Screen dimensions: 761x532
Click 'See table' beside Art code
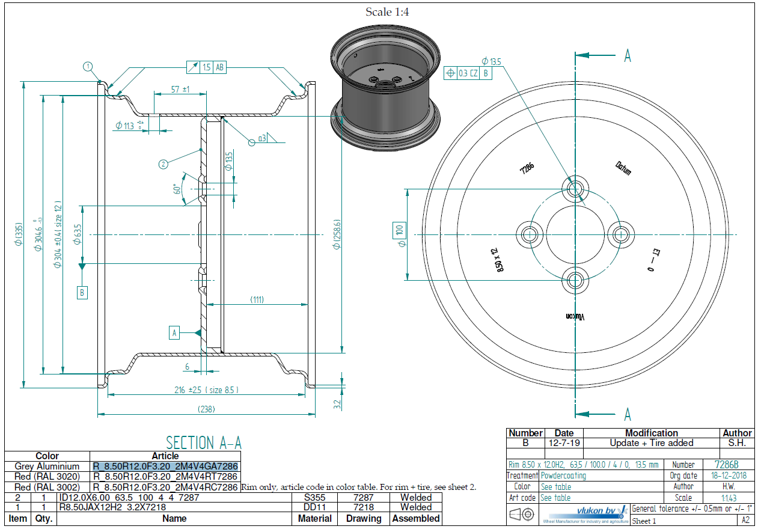[x=555, y=498]
